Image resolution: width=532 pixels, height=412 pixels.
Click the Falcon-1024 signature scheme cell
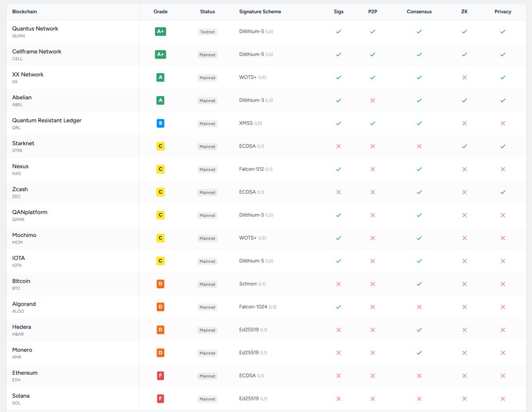pos(258,307)
